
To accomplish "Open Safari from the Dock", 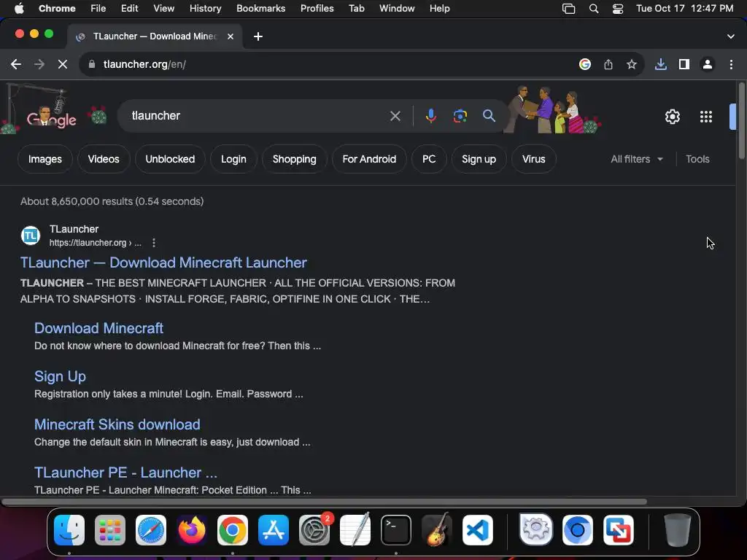I will [151, 530].
